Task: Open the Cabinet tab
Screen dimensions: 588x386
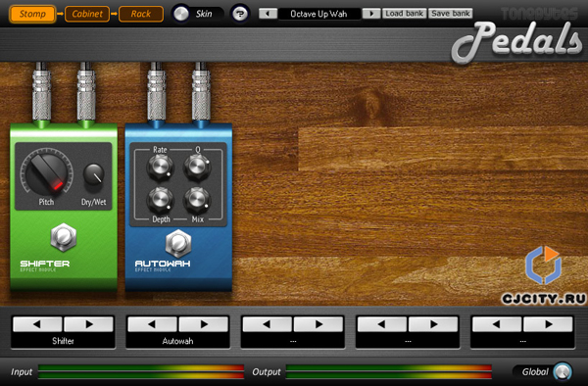Action: (87, 14)
